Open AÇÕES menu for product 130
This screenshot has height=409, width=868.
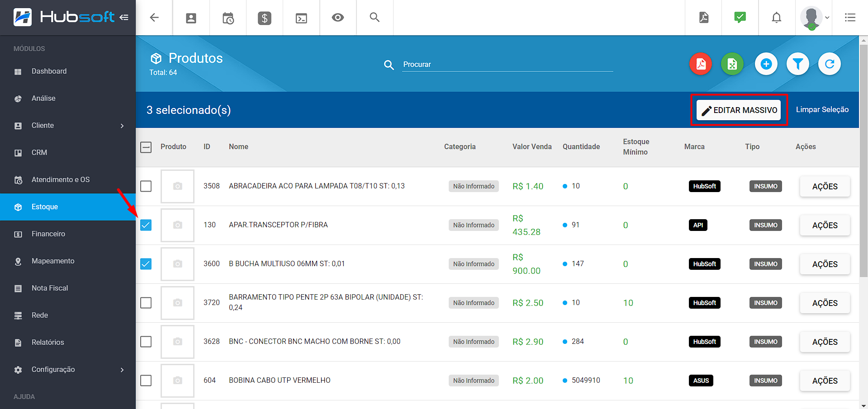825,226
